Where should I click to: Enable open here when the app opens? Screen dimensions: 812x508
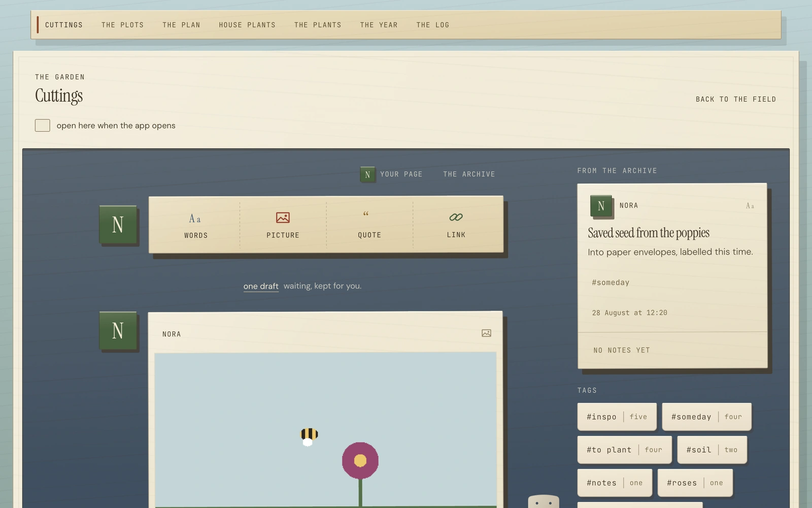43,125
